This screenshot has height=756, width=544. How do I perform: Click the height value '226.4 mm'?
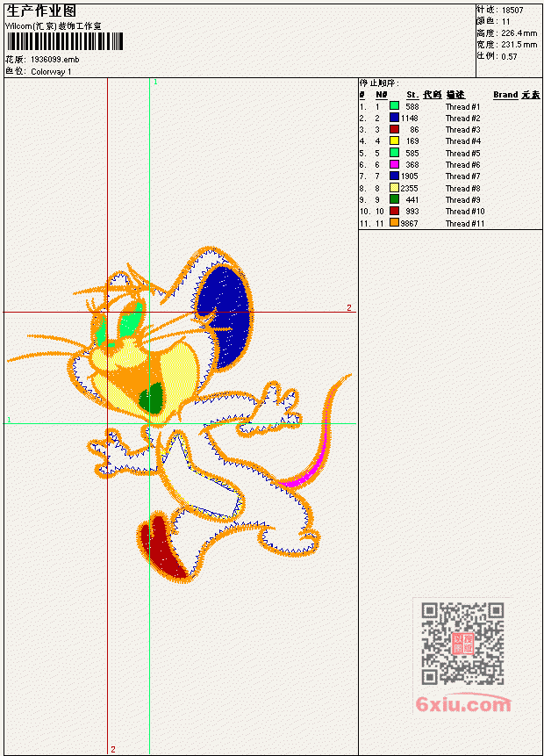(x=519, y=33)
